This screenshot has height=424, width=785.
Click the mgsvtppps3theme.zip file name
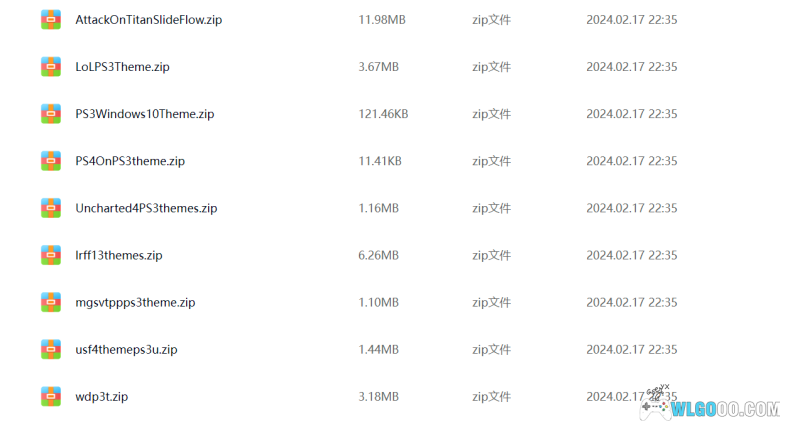tap(135, 302)
